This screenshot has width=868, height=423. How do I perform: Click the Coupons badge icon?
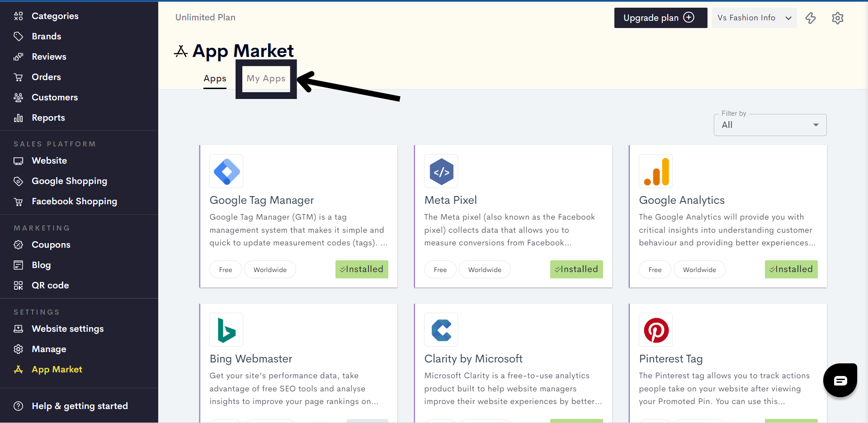click(18, 245)
